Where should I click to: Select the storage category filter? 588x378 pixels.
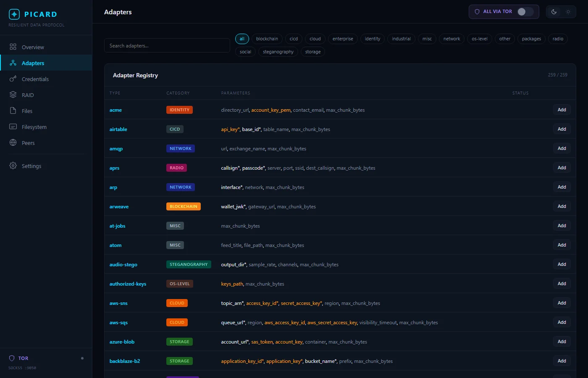pyautogui.click(x=313, y=52)
